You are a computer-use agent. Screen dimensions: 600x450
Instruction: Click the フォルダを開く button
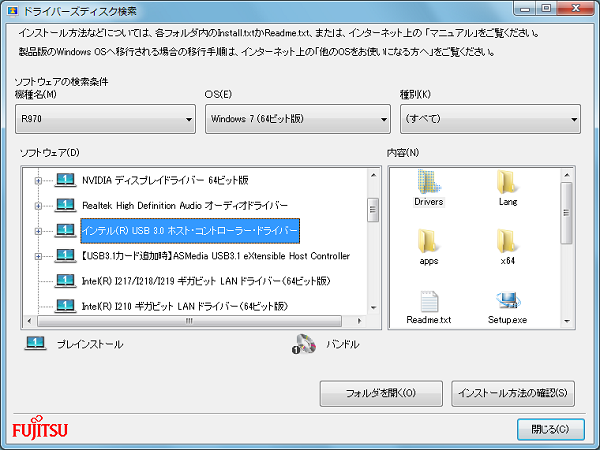[x=381, y=392]
